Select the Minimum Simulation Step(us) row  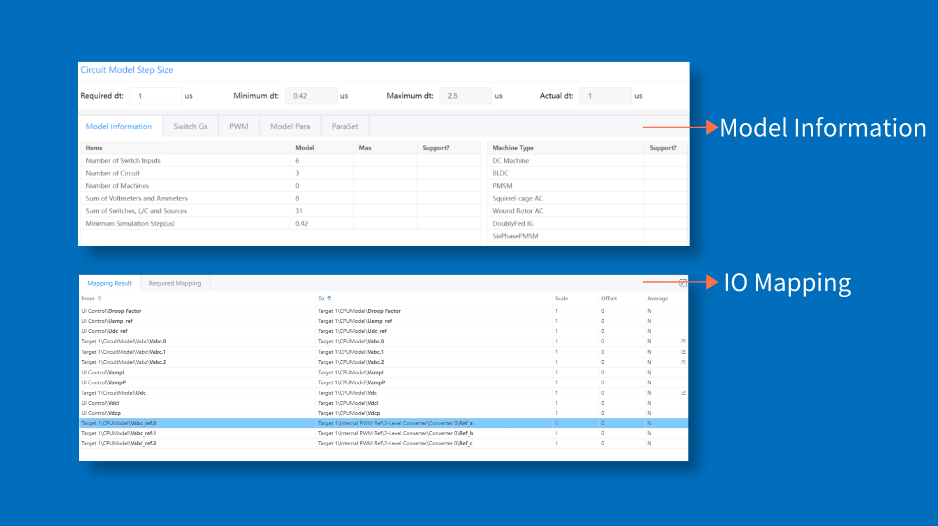click(x=281, y=223)
